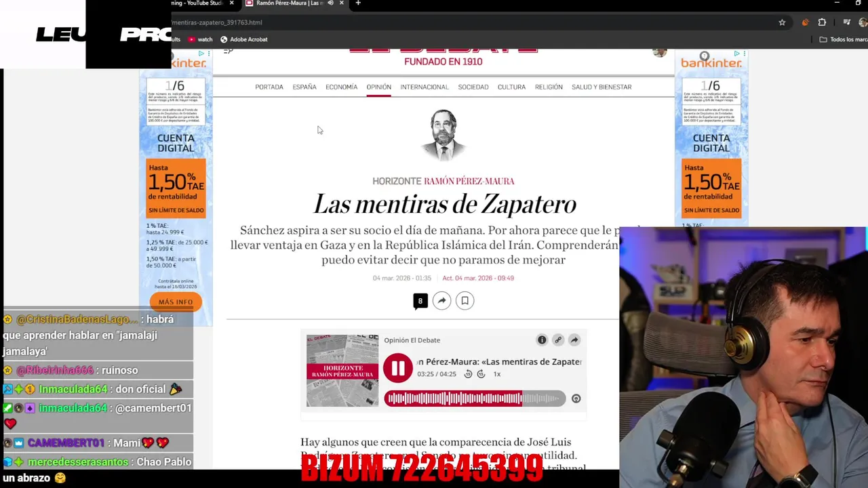Open the SOCIEDAD section
The height and width of the screenshot is (488, 868).
[x=473, y=87]
